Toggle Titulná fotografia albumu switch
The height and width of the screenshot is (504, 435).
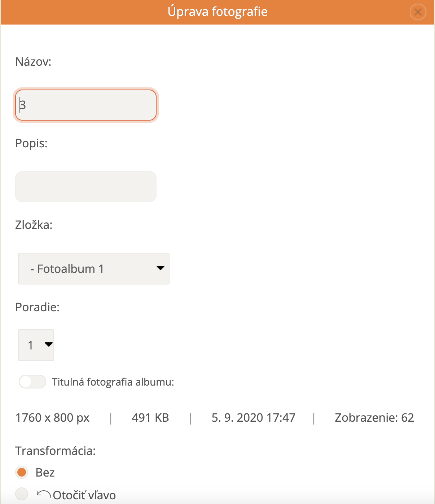(x=32, y=382)
